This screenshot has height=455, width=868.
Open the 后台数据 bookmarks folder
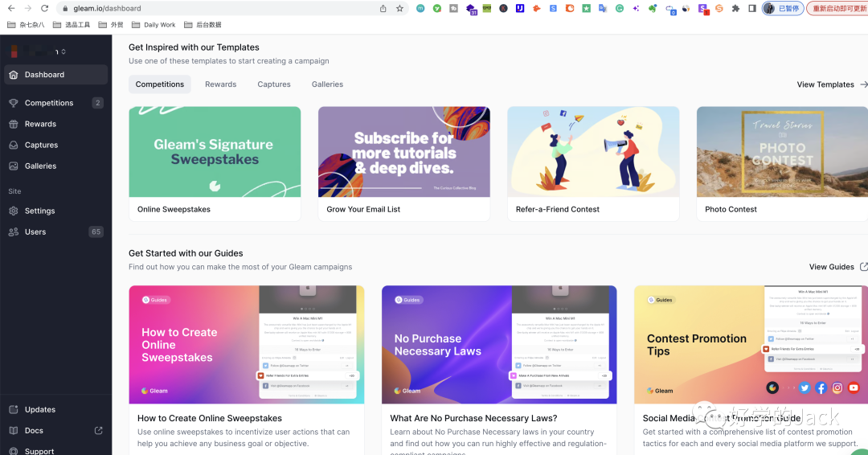coord(203,24)
